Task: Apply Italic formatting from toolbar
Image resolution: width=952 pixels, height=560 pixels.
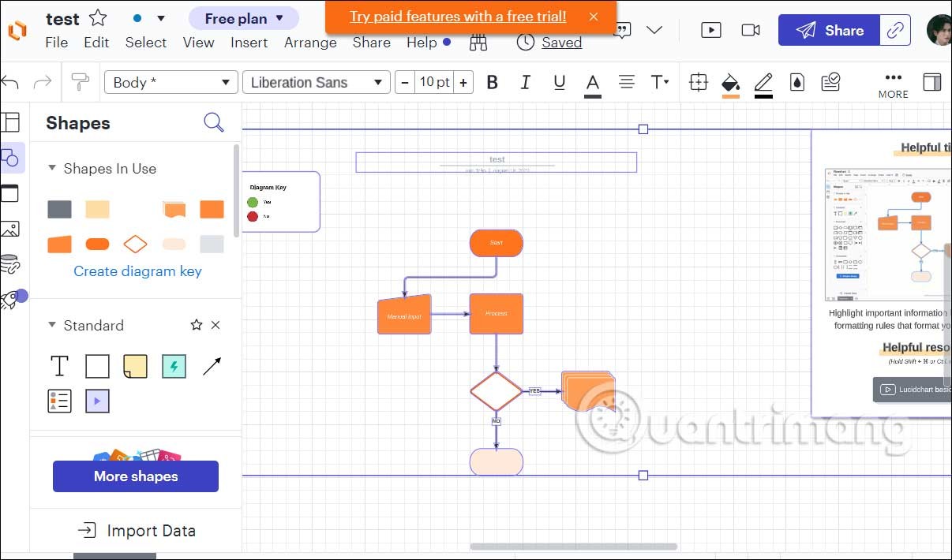Action: pos(526,82)
